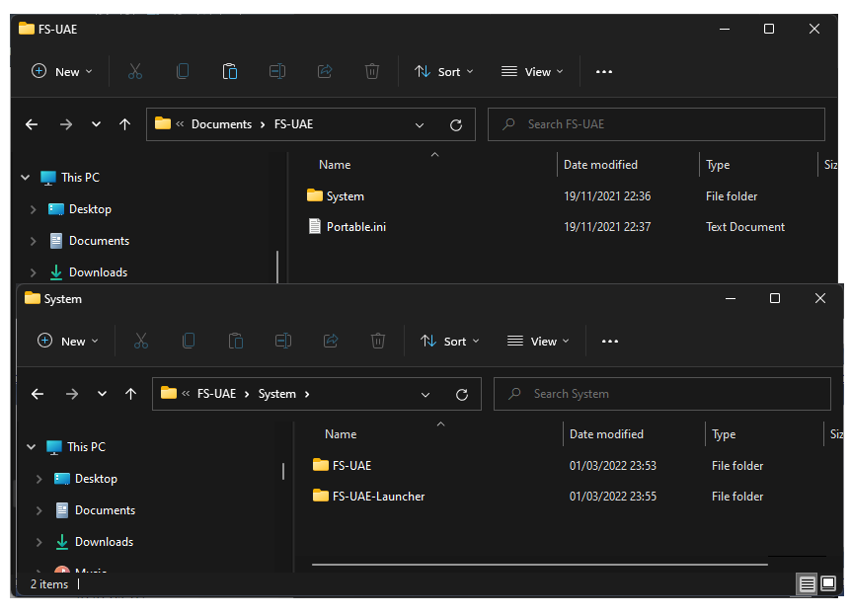Go back in FS-UAE window

pos(32,124)
